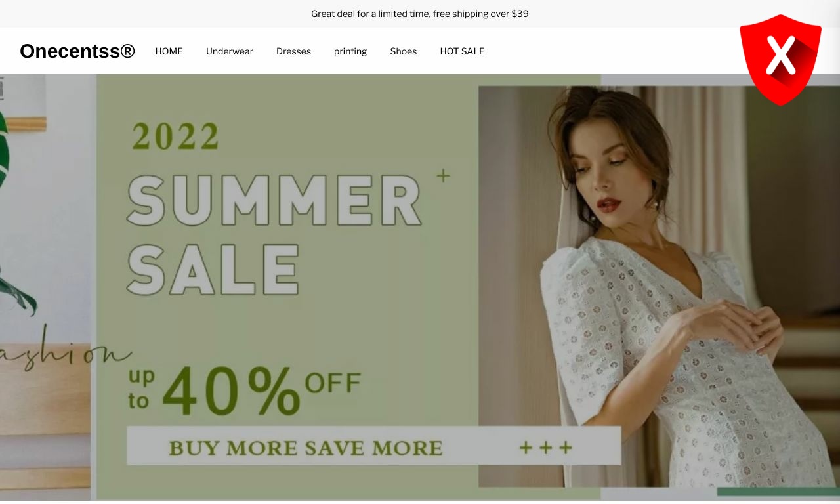
Task: Open the photo of the model in a white dress
Action: point(659,287)
